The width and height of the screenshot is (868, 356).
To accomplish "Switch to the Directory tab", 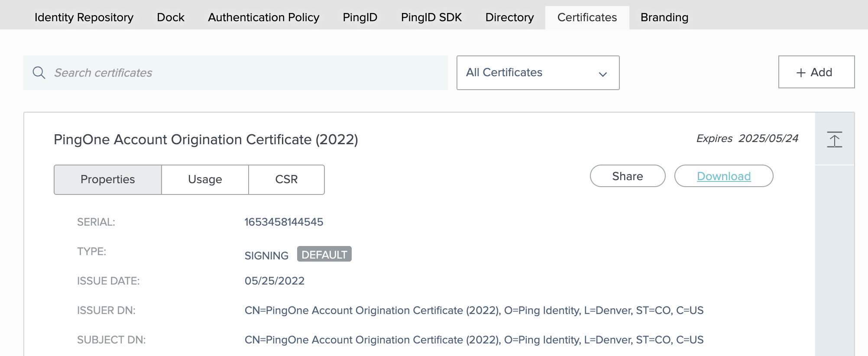I will (509, 17).
